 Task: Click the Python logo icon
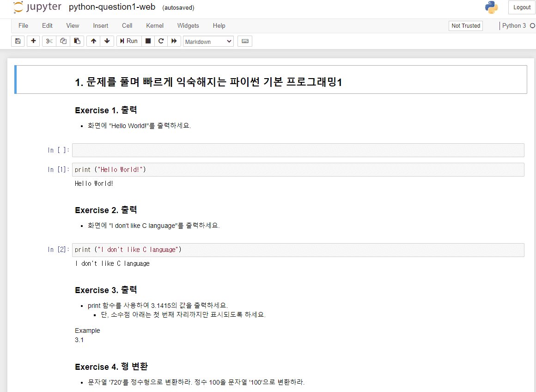click(491, 7)
